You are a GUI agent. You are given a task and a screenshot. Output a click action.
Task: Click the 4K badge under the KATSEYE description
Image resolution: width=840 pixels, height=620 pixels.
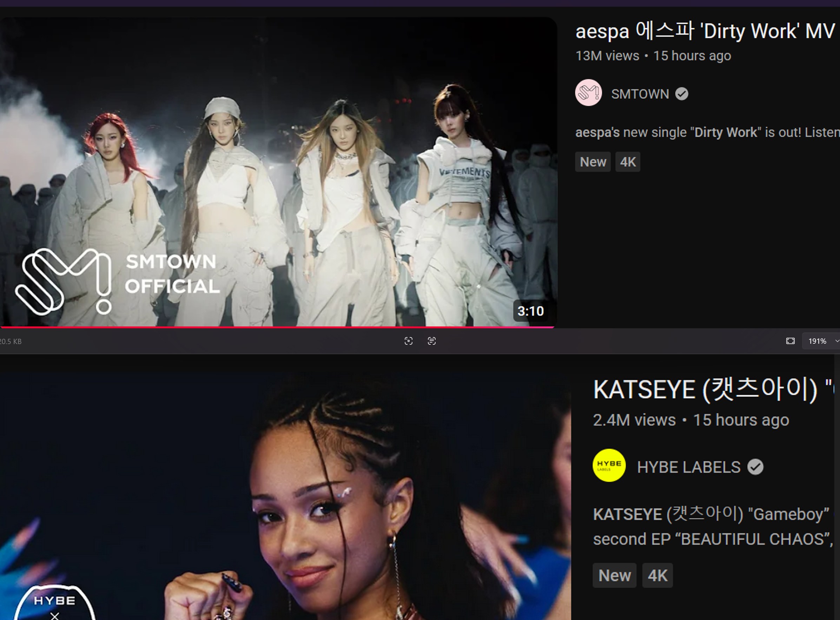(x=658, y=575)
